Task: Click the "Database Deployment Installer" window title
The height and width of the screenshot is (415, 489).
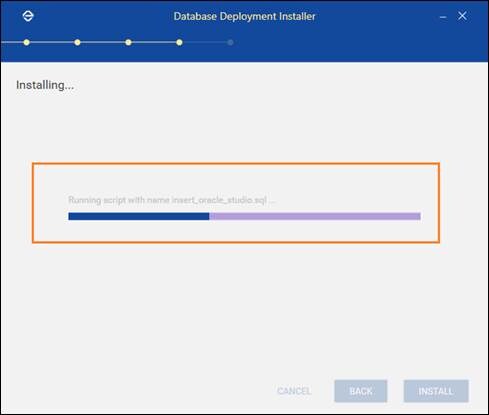Action: click(244, 16)
